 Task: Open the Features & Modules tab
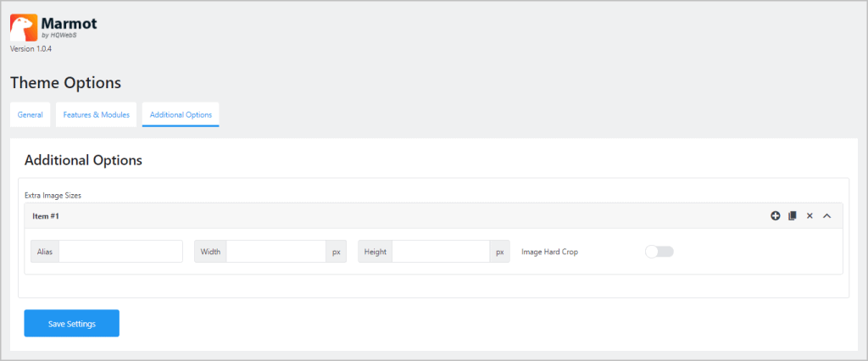96,114
